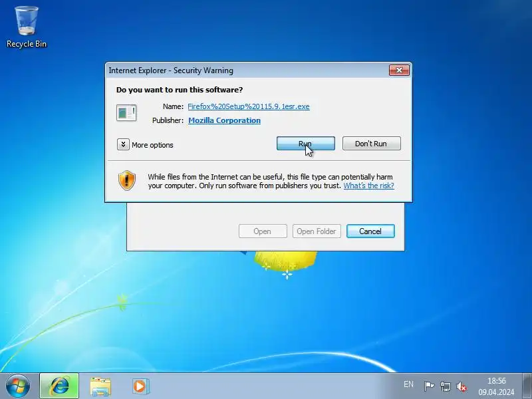Click the muted volume speaker tray icon
Image resolution: width=532 pixels, height=399 pixels.
[x=462, y=386]
